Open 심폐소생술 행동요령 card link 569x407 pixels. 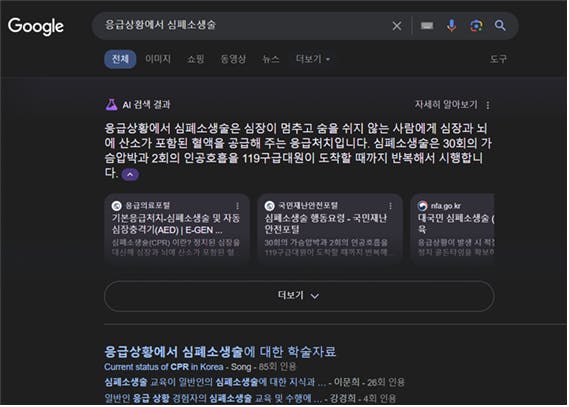[x=326, y=223]
